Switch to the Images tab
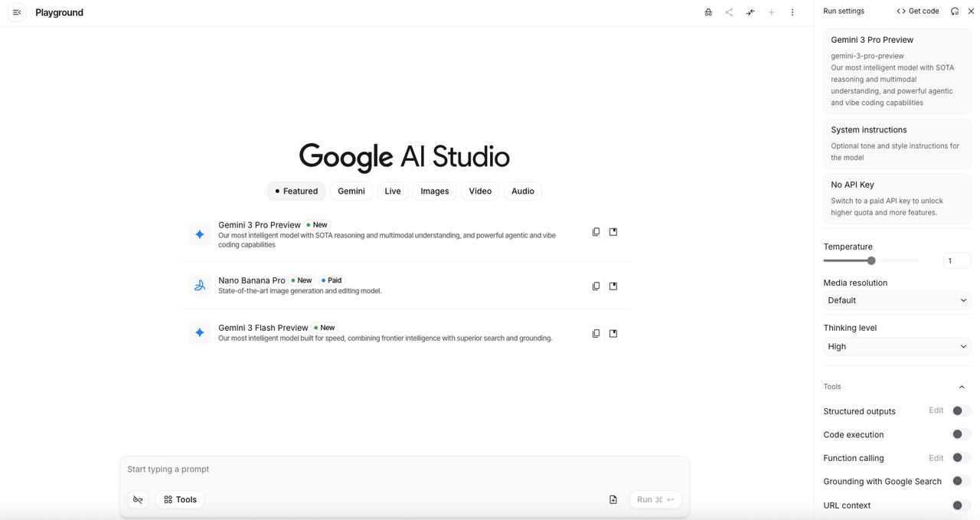 [434, 191]
